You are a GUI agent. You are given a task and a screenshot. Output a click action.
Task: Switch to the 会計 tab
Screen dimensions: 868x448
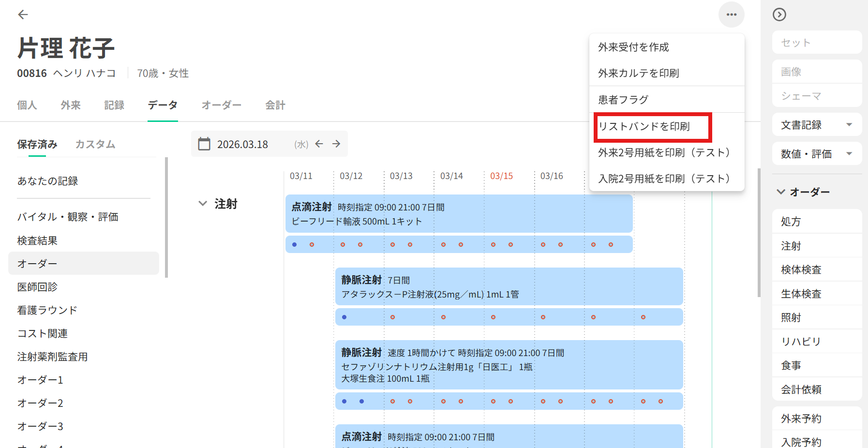275,105
